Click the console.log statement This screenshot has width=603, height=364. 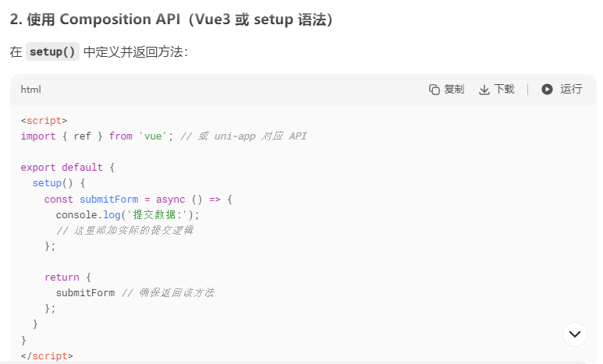[127, 214]
